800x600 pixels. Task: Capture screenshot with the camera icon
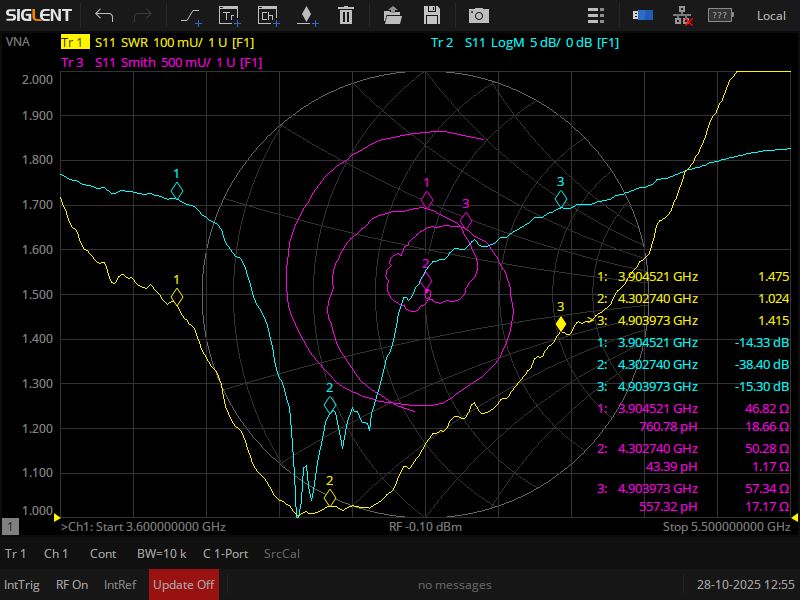[x=479, y=15]
